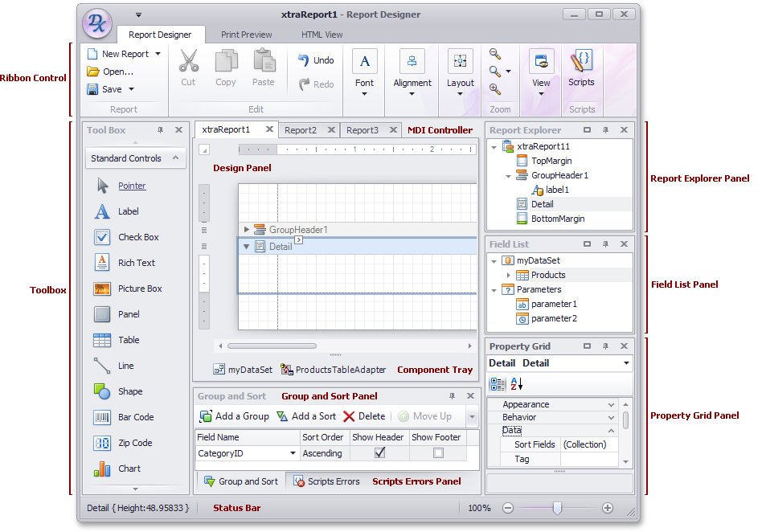Viewport: 766px width, 532px height.
Task: Uncheck Show Header for CategoryID
Action: pyautogui.click(x=379, y=453)
